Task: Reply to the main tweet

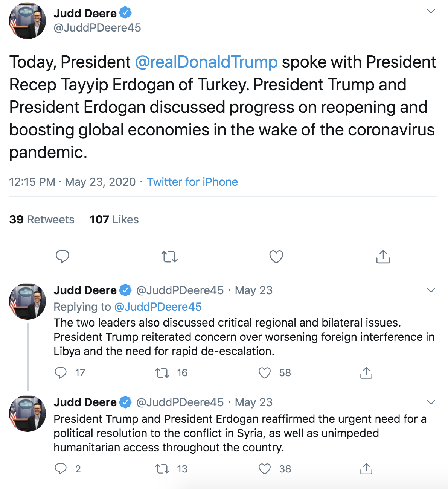Action: [62, 257]
